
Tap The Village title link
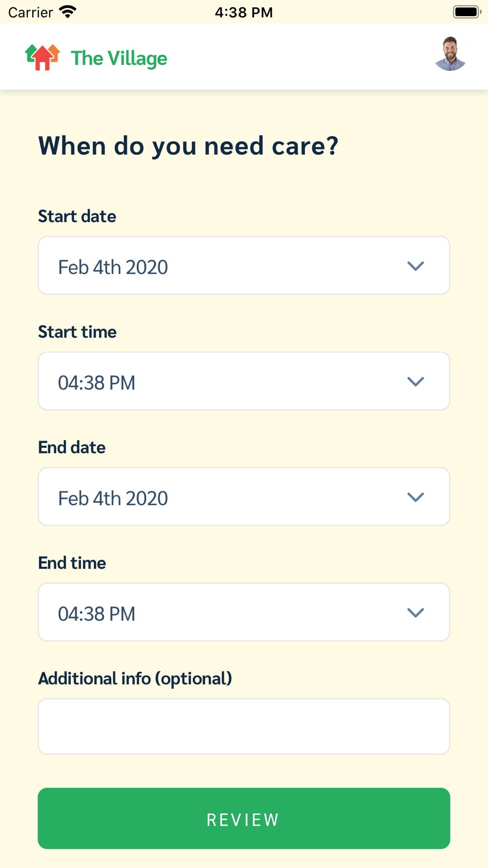point(119,59)
